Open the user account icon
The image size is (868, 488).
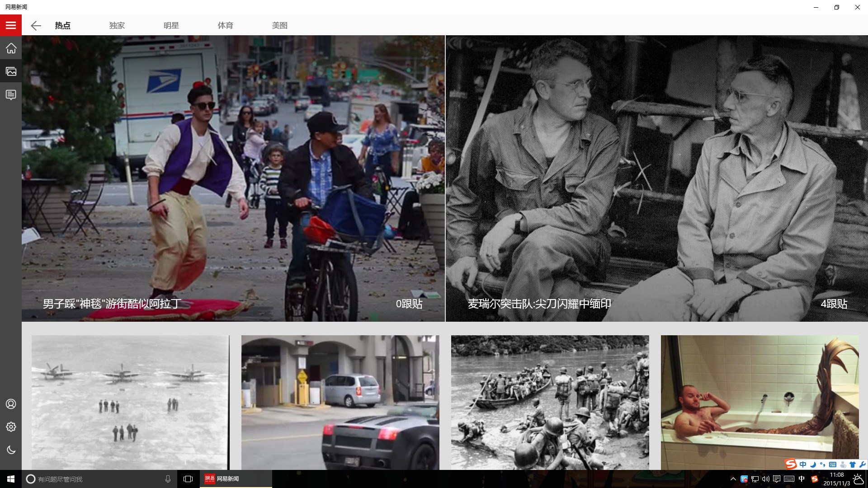tap(11, 404)
